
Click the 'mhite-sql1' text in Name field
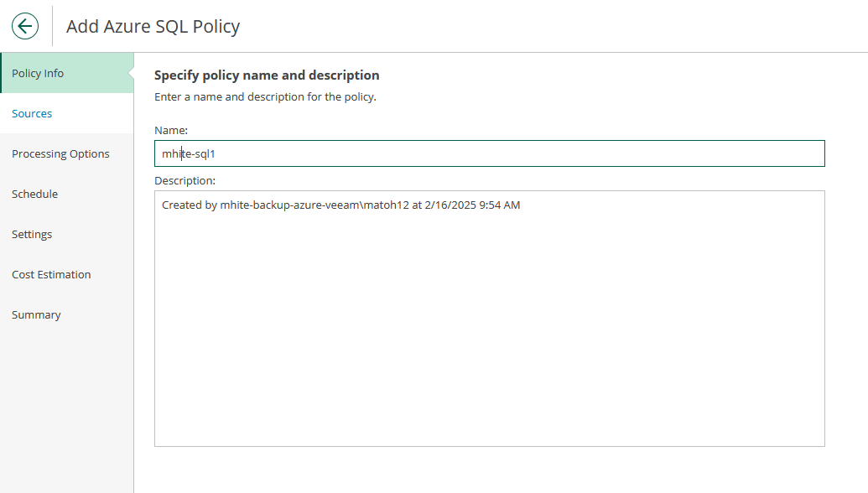click(189, 154)
